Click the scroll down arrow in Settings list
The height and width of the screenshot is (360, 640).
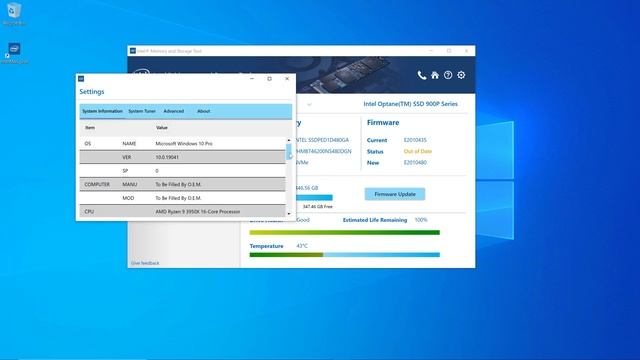coord(289,213)
